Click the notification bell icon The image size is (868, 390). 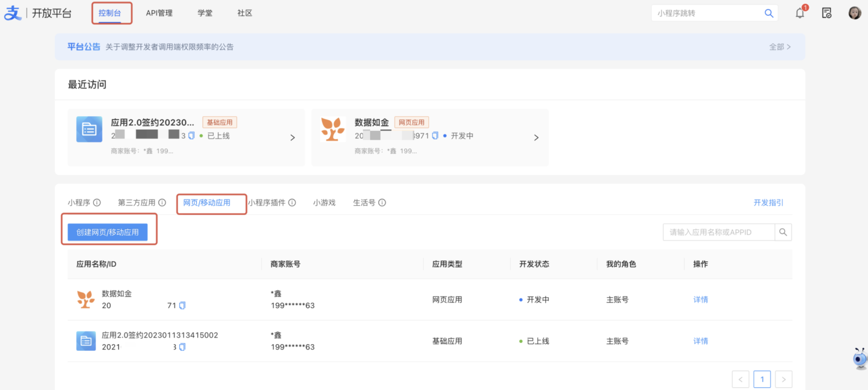point(800,13)
